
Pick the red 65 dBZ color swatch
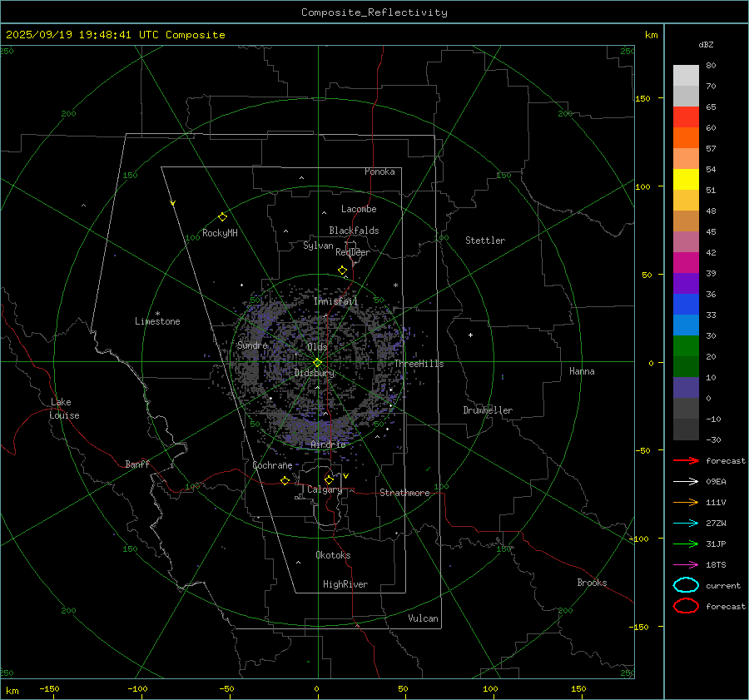click(686, 117)
